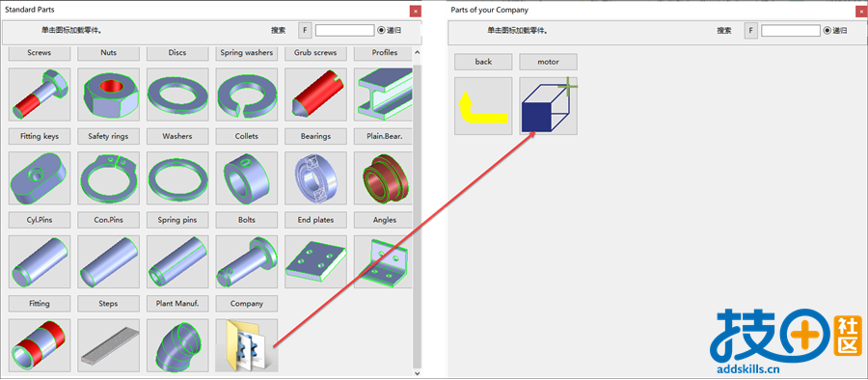Screen dimensions: 868x380
Task: Toggle recursive radio in Company Parts
Action: [x=827, y=31]
